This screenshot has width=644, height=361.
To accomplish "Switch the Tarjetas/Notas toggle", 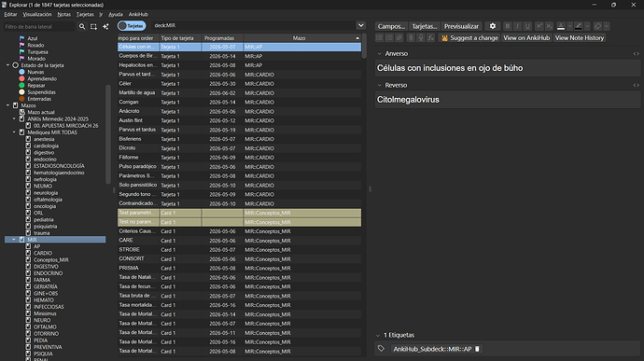I will click(x=132, y=25).
